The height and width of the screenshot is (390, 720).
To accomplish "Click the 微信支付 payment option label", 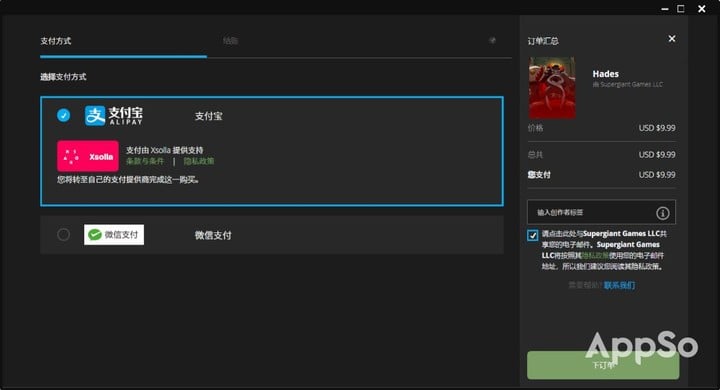I will click(x=213, y=235).
